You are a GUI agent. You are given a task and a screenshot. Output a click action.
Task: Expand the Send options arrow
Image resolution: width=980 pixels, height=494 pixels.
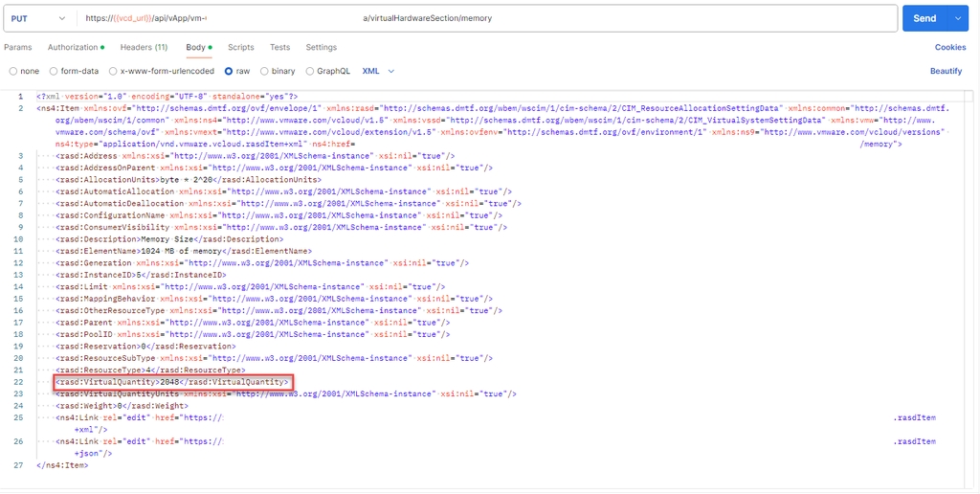tap(958, 18)
